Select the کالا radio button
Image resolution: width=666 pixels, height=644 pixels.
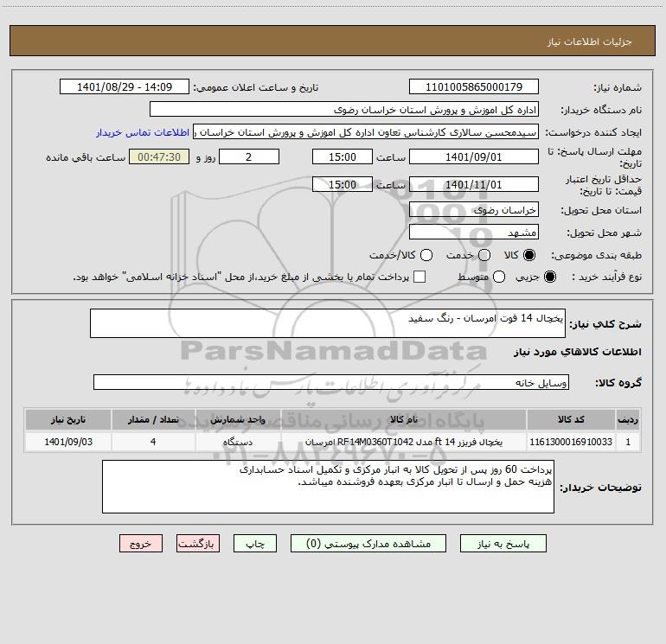tap(529, 255)
